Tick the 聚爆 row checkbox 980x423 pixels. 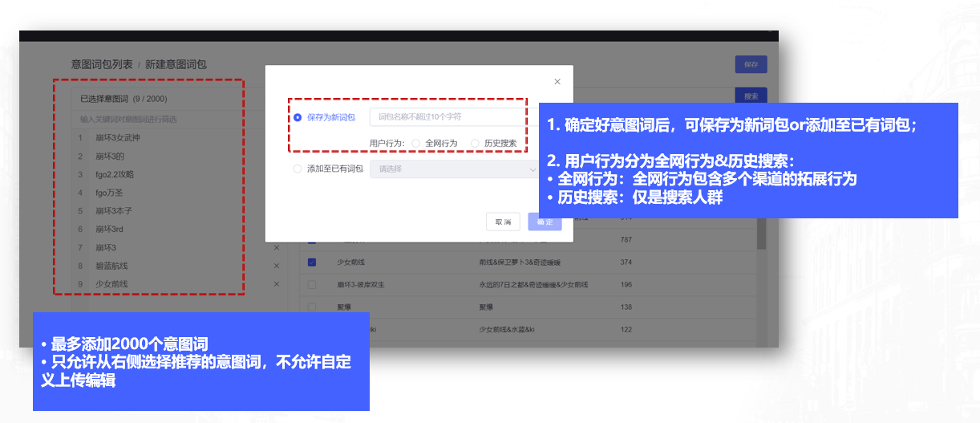312,307
